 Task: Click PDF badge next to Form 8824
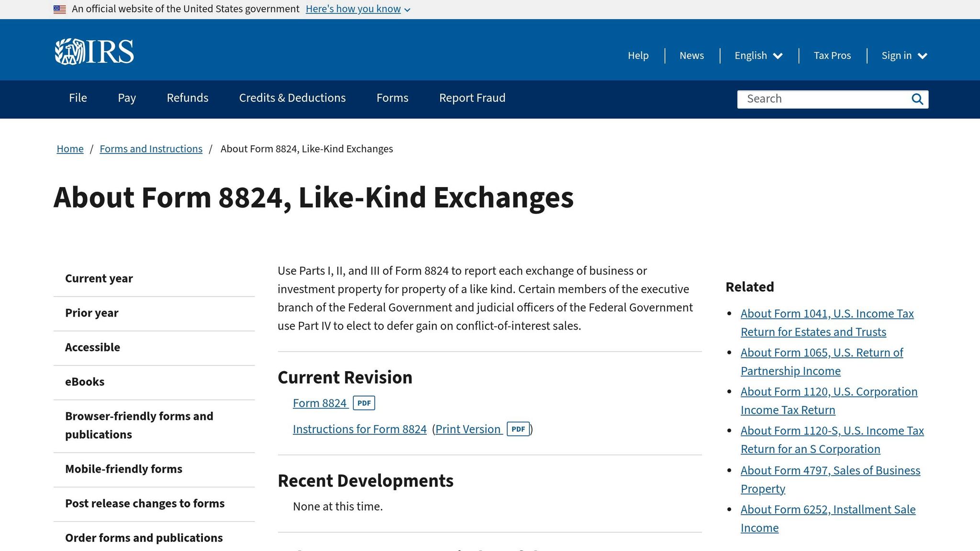(x=364, y=403)
